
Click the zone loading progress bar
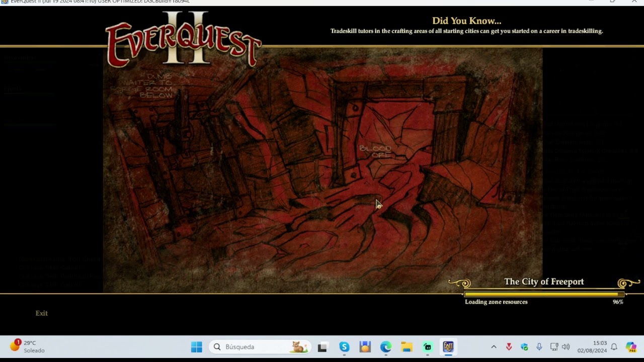(544, 294)
